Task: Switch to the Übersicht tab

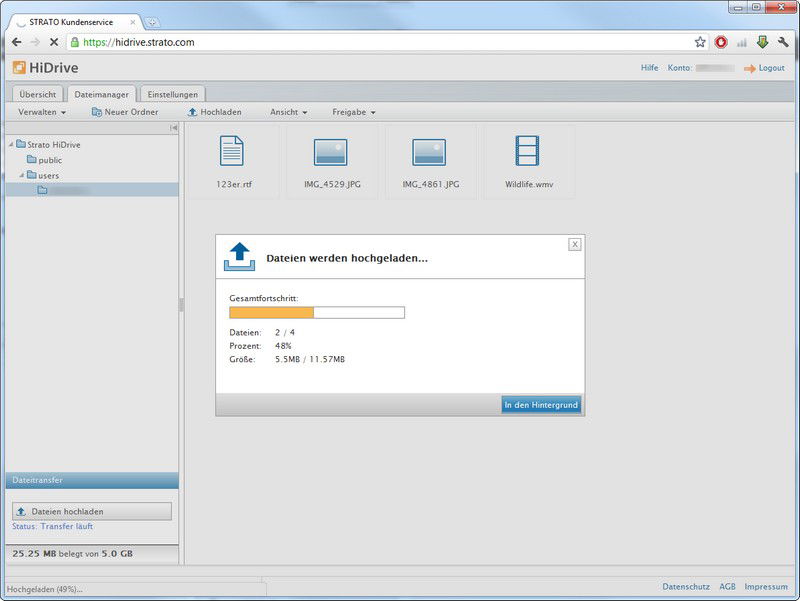Action: [x=38, y=94]
